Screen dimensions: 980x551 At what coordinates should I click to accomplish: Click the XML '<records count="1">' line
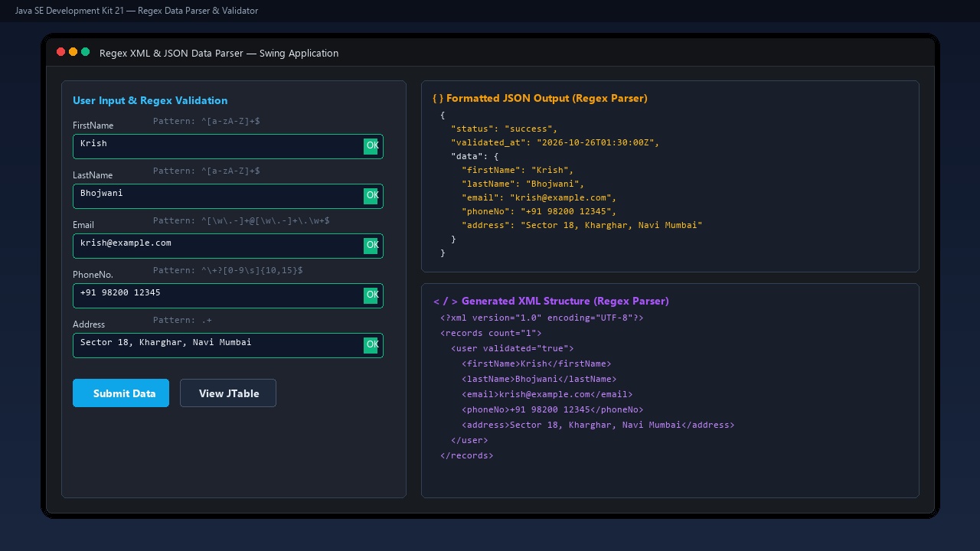[x=491, y=333]
